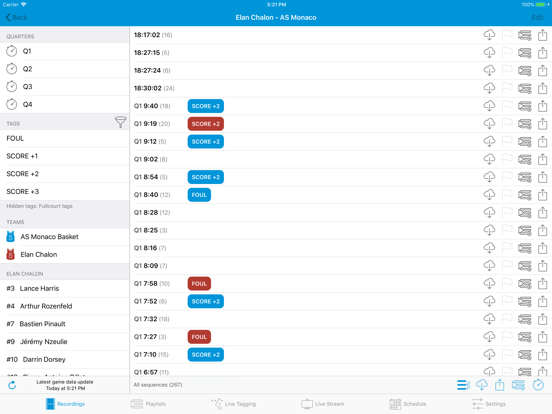Select quarter Q3 in sidebar
This screenshot has height=414, width=552.
pos(65,87)
